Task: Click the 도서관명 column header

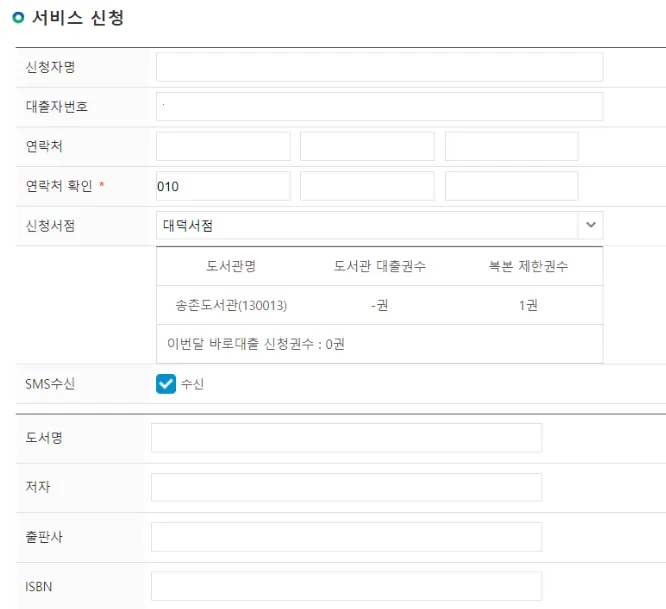Action: click(x=231, y=266)
